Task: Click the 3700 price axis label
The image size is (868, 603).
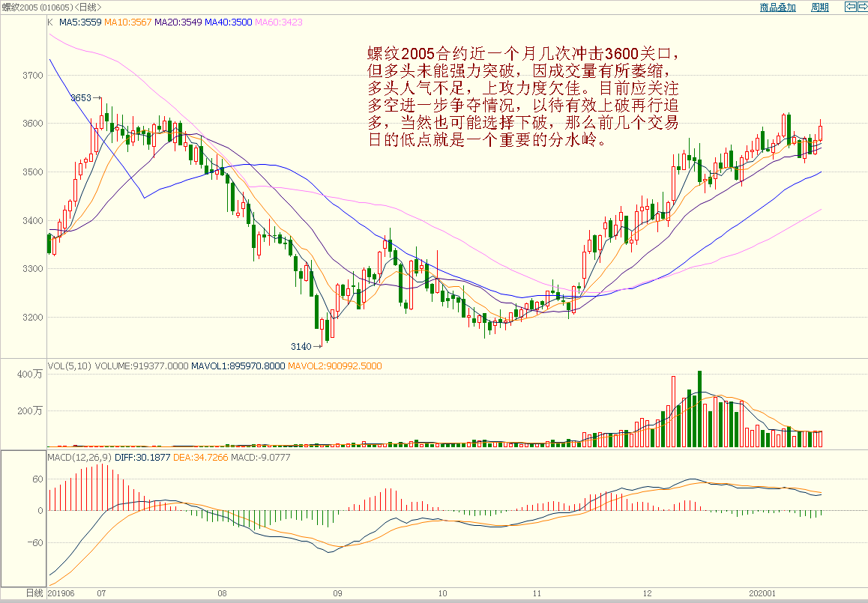Action: [x=33, y=75]
